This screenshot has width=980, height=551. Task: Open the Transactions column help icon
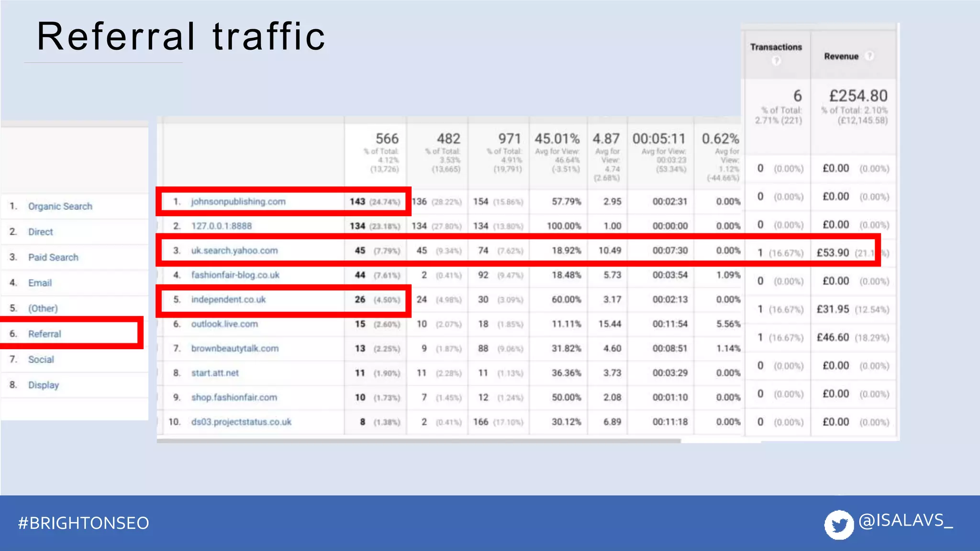[x=776, y=61]
